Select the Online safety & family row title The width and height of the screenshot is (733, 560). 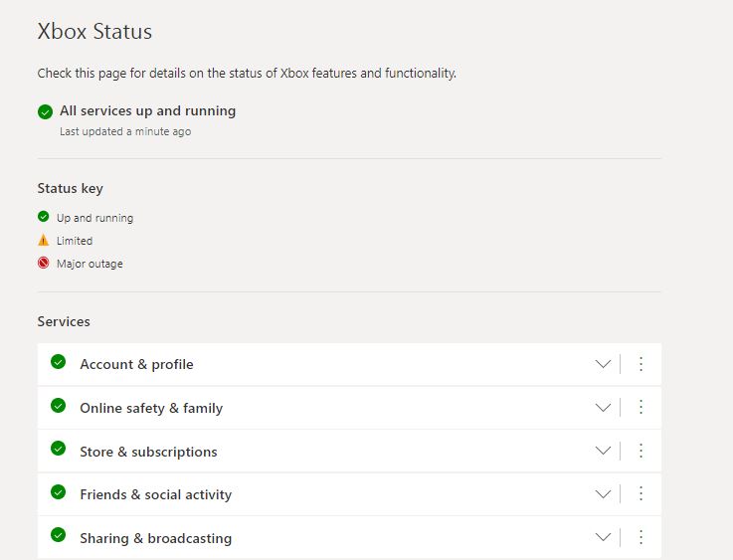click(x=151, y=408)
